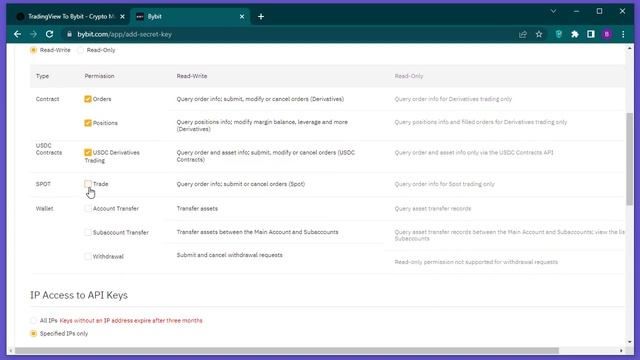Select Specified IPs only option
Viewport: 640px width, 360px height.
click(x=33, y=333)
